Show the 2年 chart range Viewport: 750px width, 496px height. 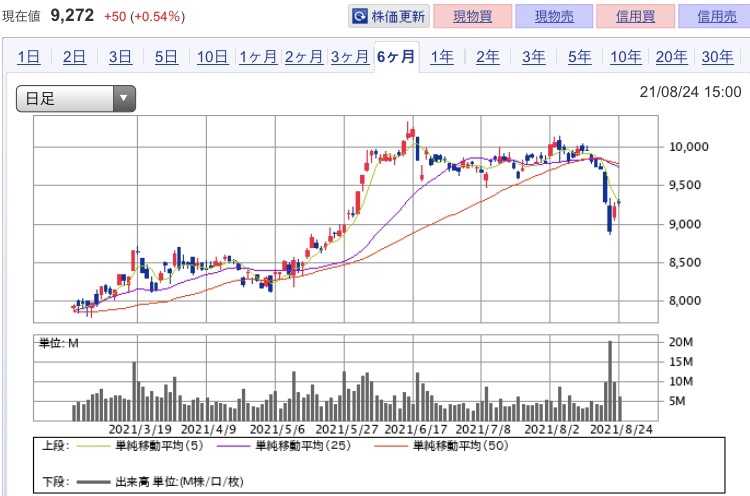click(488, 57)
